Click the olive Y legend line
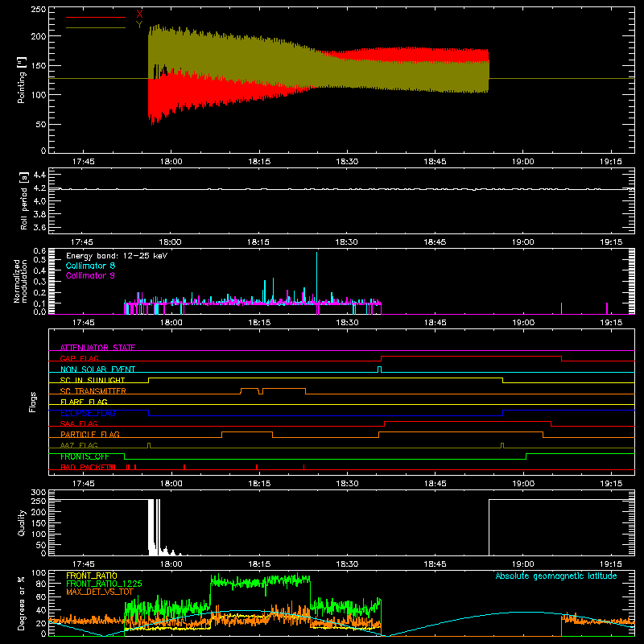The height and width of the screenshot is (644, 644). tap(96, 27)
